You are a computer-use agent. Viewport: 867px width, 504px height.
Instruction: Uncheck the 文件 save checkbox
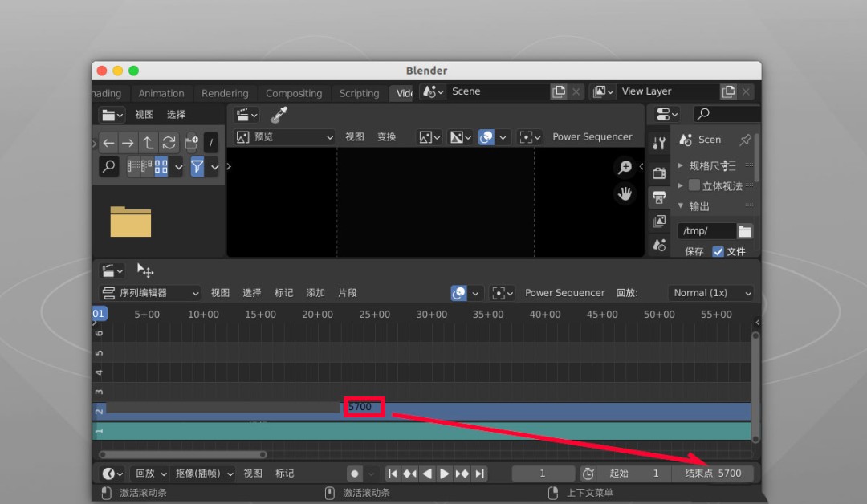pyautogui.click(x=718, y=251)
